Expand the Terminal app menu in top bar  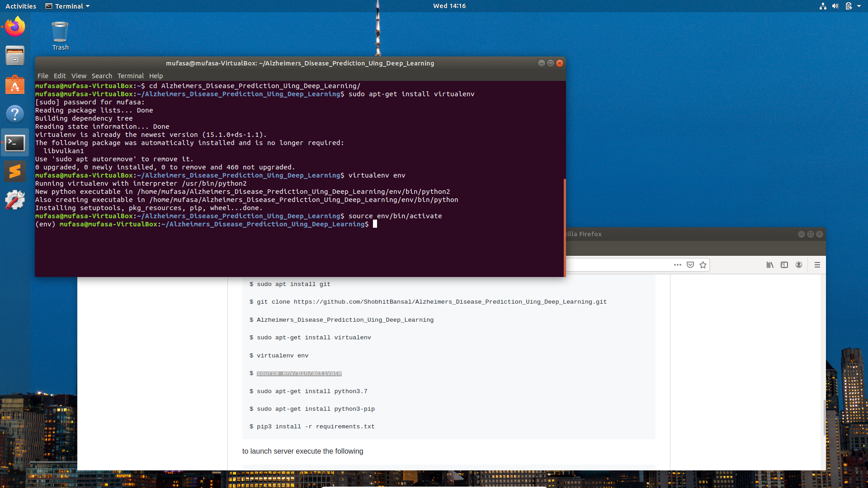68,6
